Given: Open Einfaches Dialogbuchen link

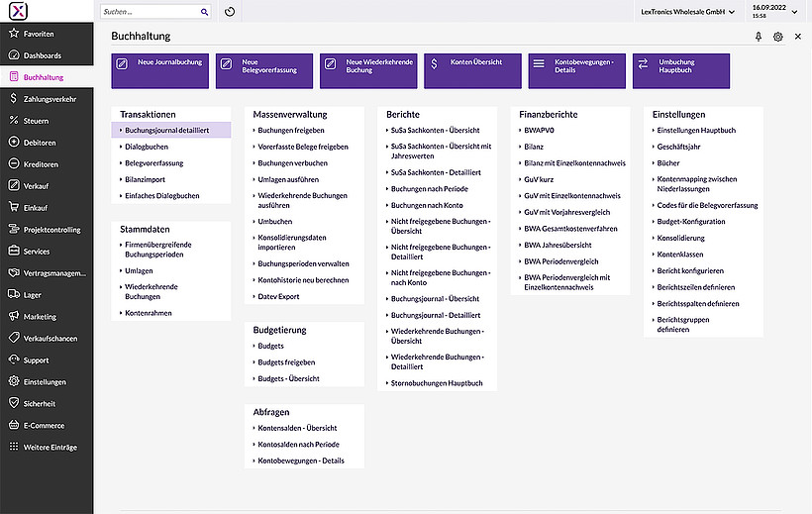Looking at the screenshot, I should tap(162, 196).
